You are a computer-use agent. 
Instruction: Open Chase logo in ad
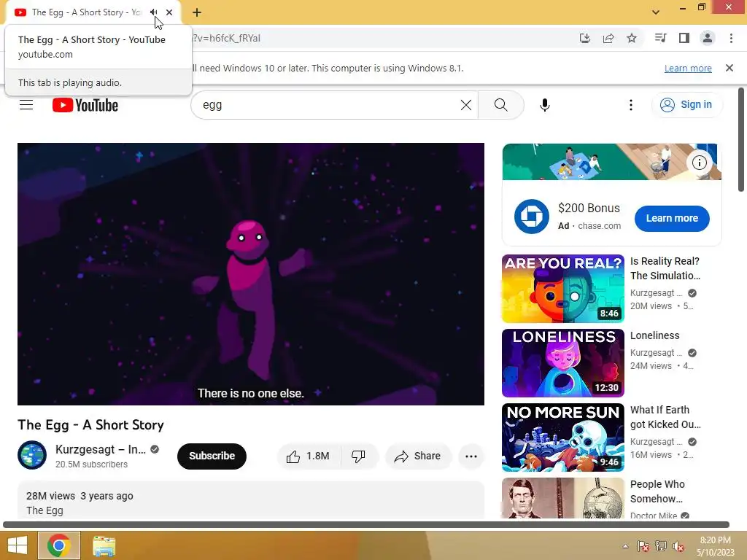pos(531,217)
